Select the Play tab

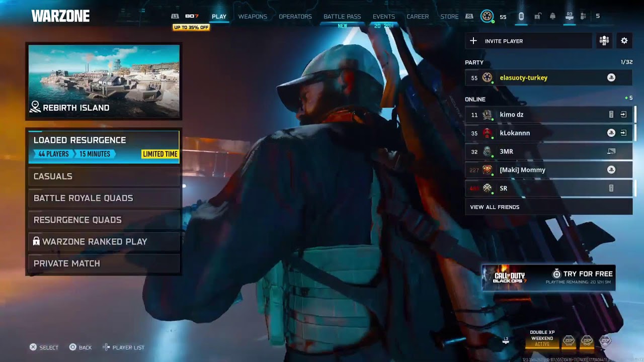(x=219, y=17)
